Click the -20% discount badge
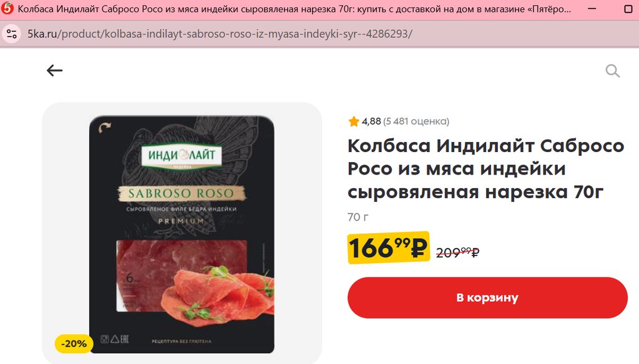Viewport: 639px width, 364px height. pos(74,343)
